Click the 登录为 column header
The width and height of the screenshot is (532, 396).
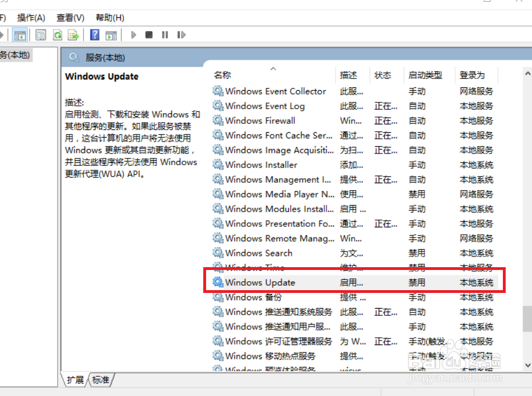477,75
